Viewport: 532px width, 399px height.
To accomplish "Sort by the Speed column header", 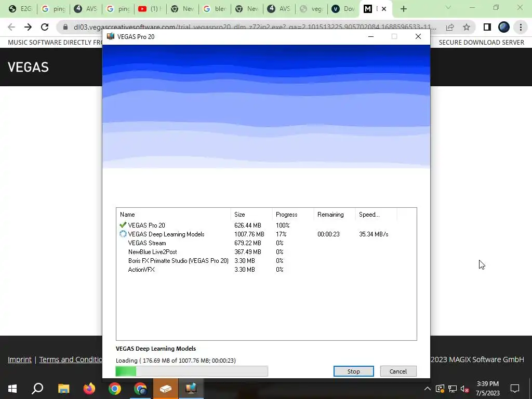I will pyautogui.click(x=376, y=215).
